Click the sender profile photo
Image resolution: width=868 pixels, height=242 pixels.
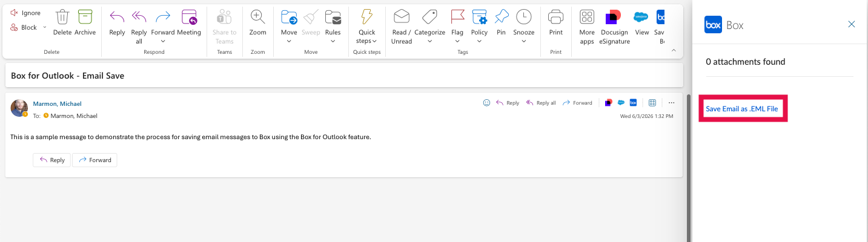click(x=19, y=108)
